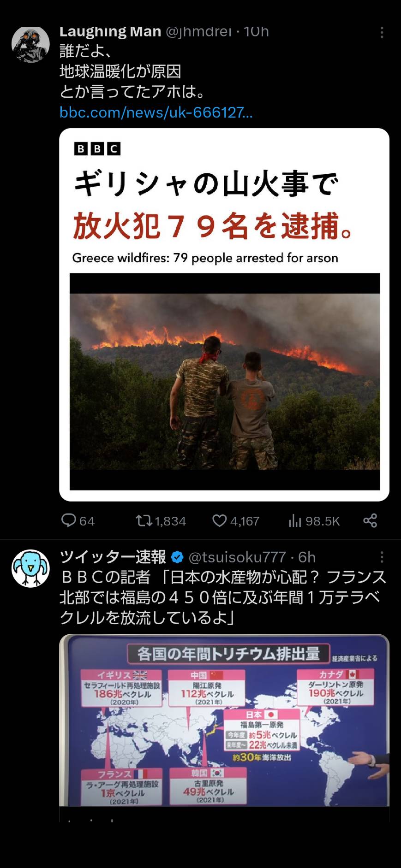Open reply icon on Laughing Man tweet

click(x=69, y=520)
